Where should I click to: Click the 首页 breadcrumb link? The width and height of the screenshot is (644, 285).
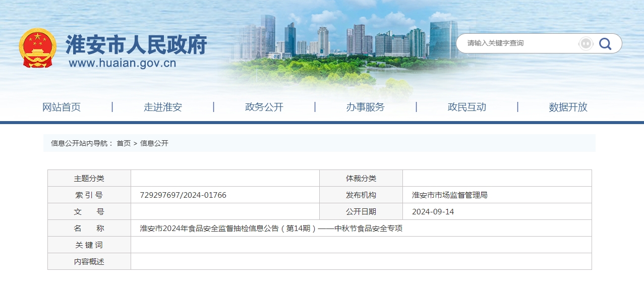(124, 143)
